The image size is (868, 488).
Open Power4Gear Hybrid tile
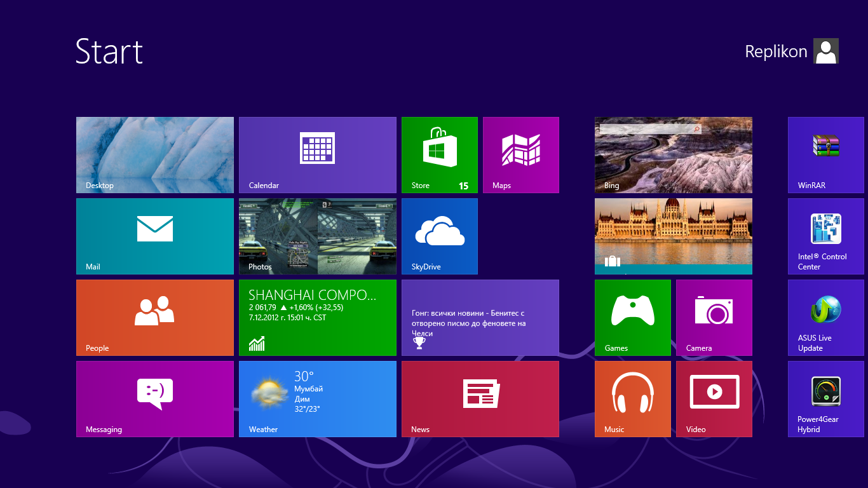click(x=825, y=398)
